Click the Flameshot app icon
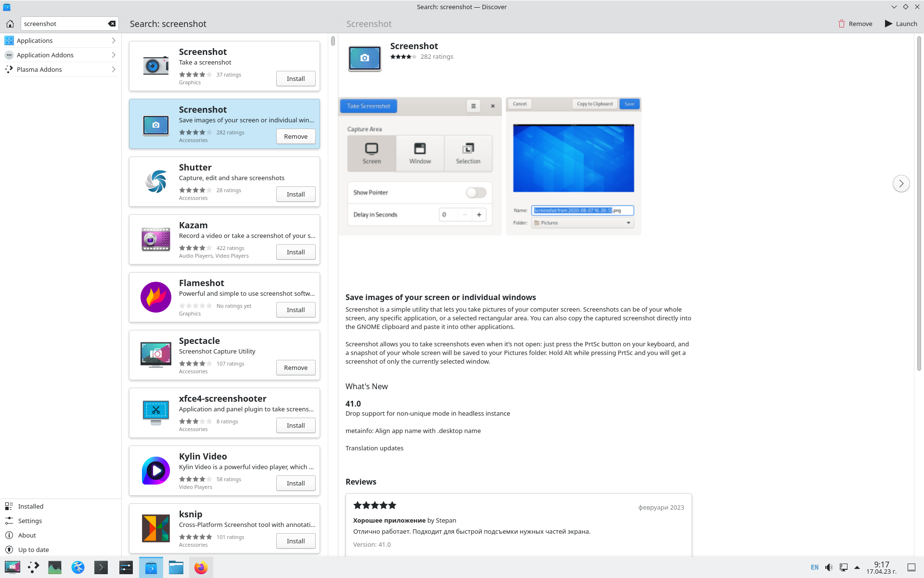This screenshot has height=578, width=924. [156, 297]
